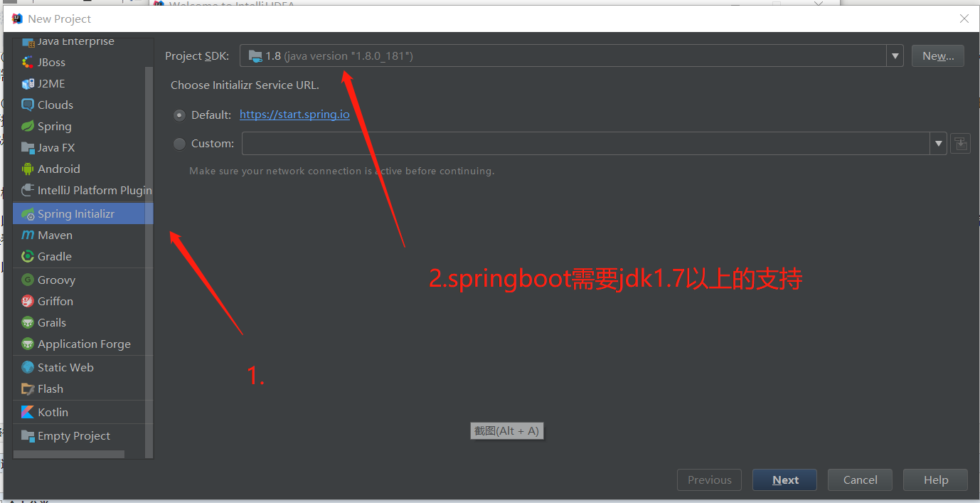980x503 pixels.
Task: Click the Previous button
Action: coord(709,480)
